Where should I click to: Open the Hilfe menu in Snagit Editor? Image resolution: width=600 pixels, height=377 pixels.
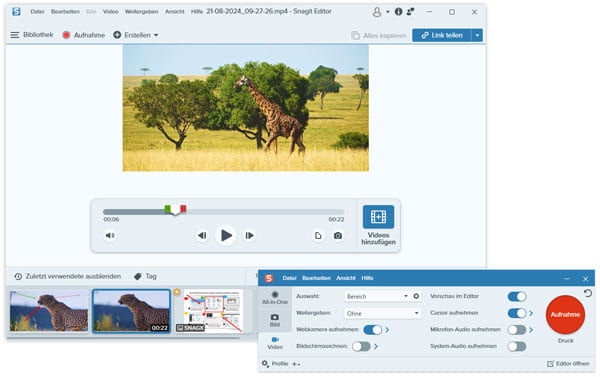pos(197,11)
